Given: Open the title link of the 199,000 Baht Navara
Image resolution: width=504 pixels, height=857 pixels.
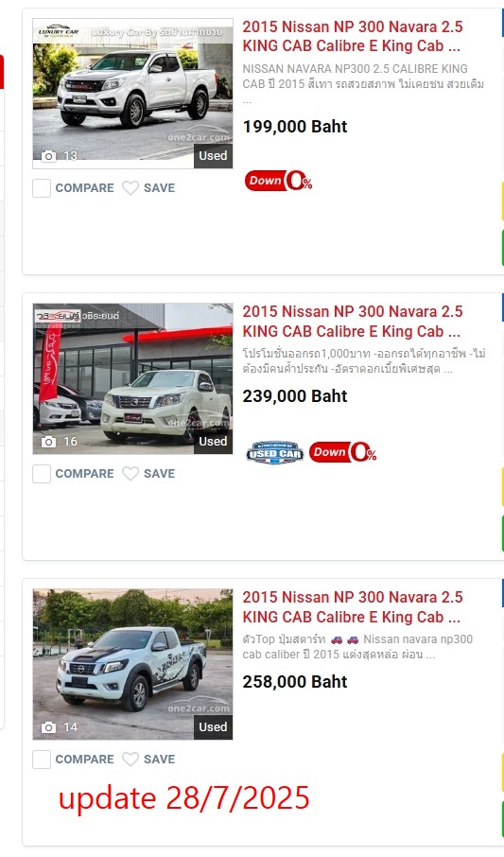Looking at the screenshot, I should [353, 36].
